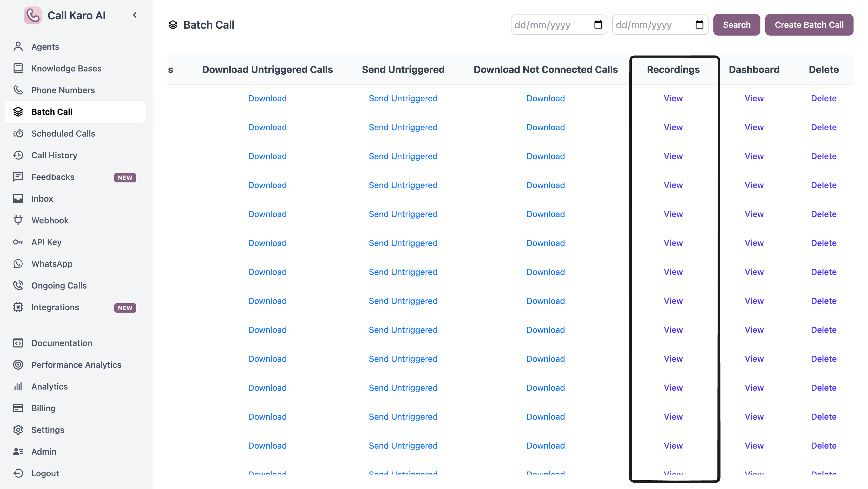Click the Batch Call layers icon in sidebar
The width and height of the screenshot is (868, 489).
(18, 112)
